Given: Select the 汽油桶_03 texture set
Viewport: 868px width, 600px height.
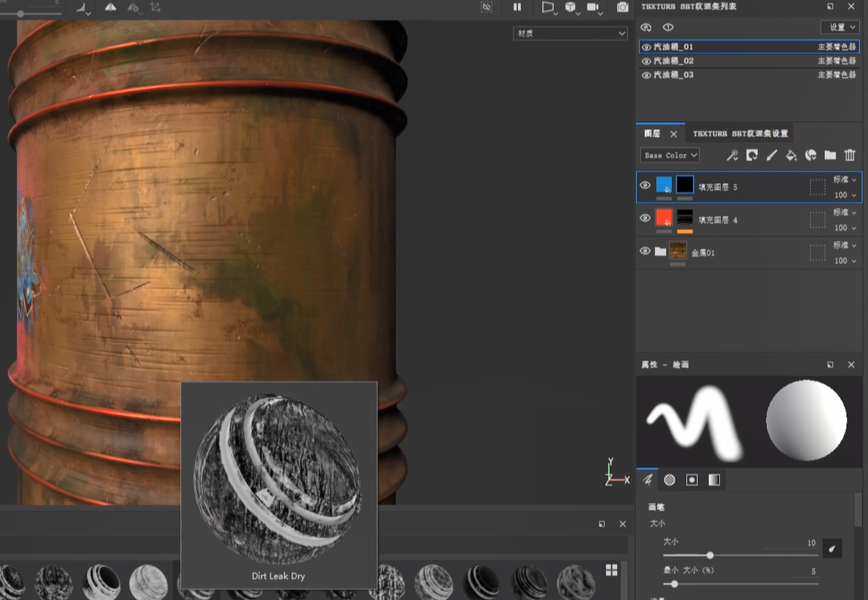Looking at the screenshot, I should tap(673, 75).
